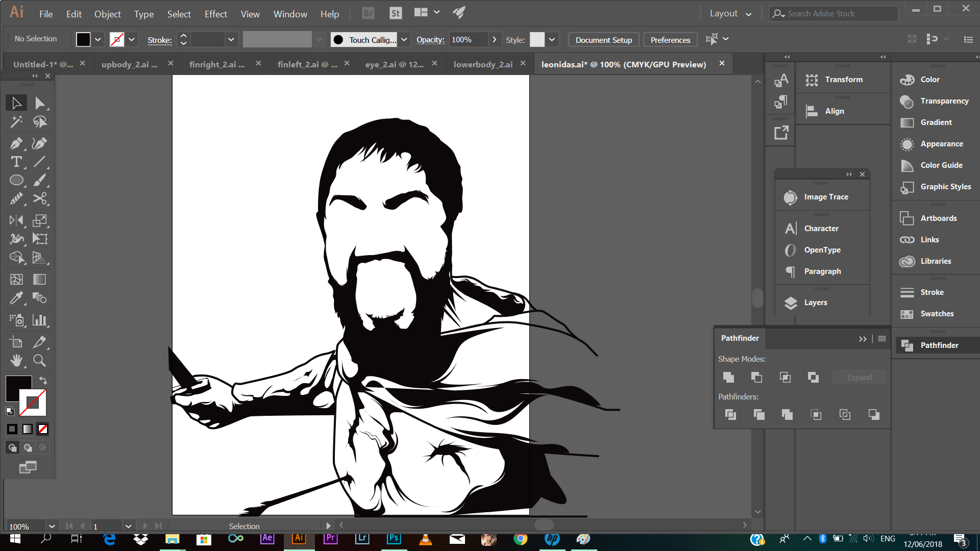
Task: Select the Ellipse tool
Action: [x=16, y=181]
